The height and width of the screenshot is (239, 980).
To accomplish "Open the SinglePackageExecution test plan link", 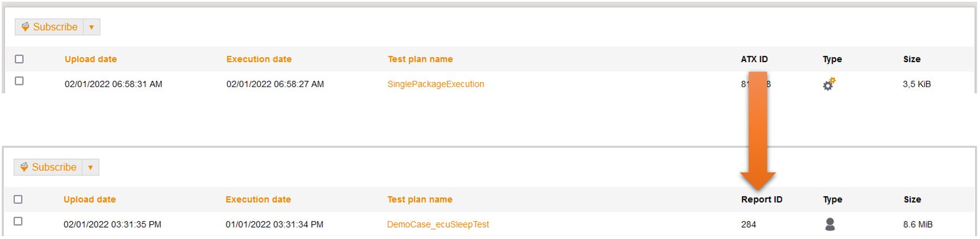I will 436,84.
